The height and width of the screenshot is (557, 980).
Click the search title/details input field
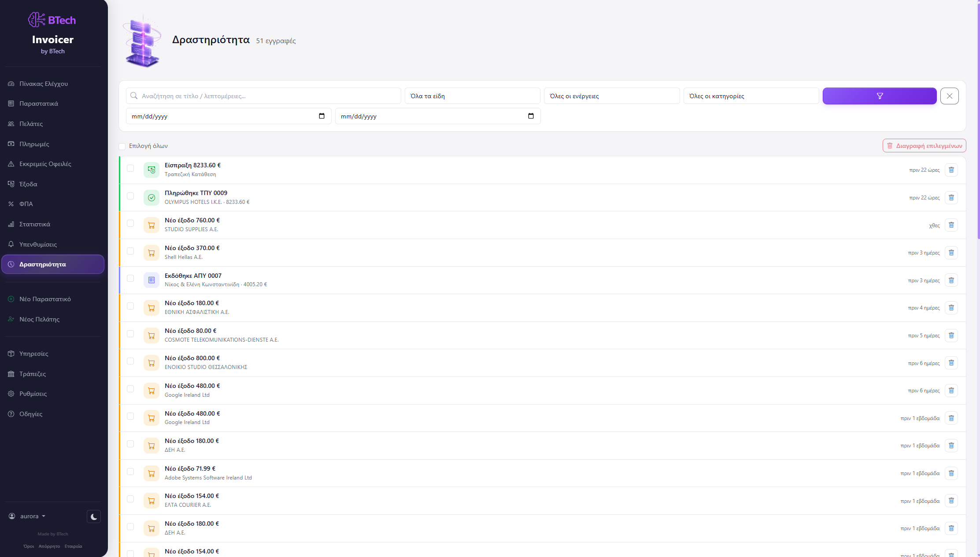263,96
